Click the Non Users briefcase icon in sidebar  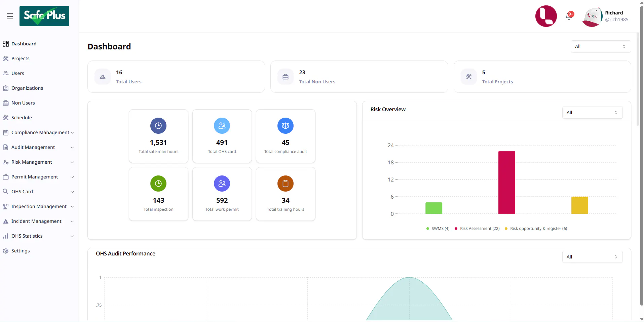(x=6, y=103)
